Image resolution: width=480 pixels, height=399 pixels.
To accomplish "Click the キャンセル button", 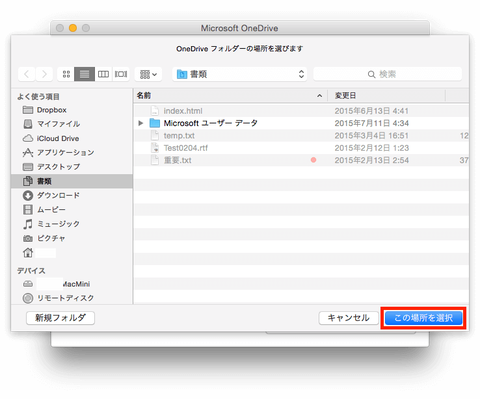I will [349, 318].
